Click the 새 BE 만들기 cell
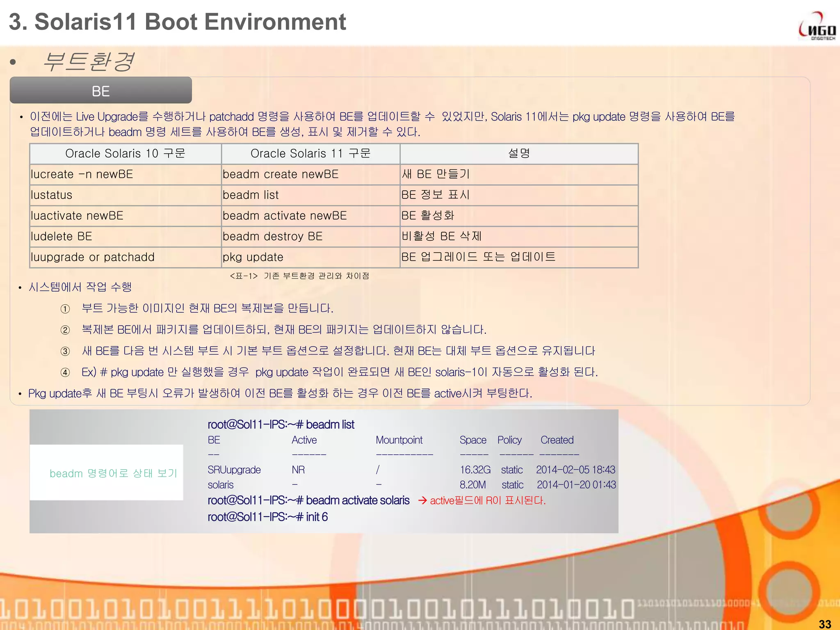Viewport: 840px width, 630px height. (x=519, y=174)
